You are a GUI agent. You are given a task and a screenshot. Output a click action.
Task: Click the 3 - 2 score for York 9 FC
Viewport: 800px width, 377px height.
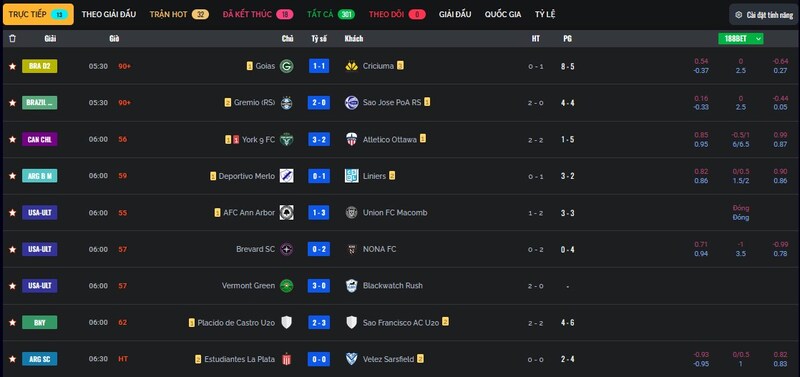click(319, 139)
